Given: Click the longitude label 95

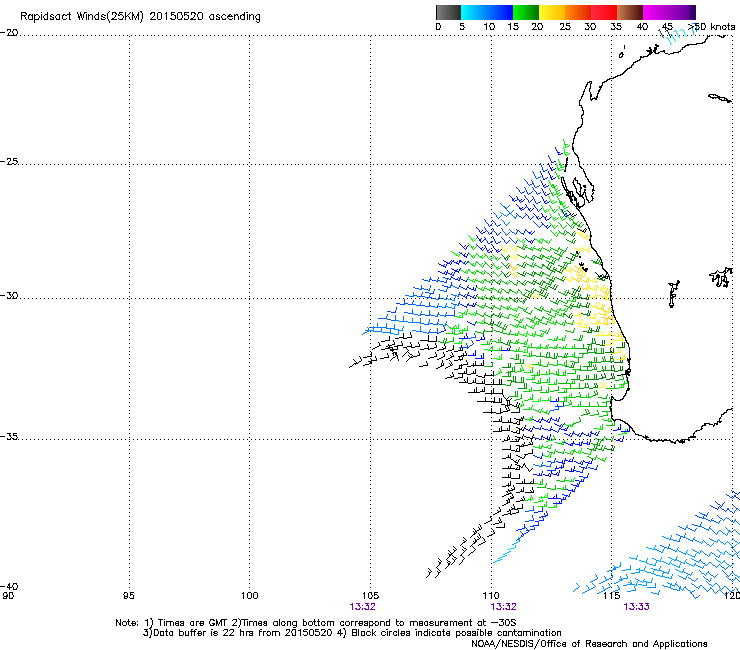Looking at the screenshot, I should pos(128,596).
